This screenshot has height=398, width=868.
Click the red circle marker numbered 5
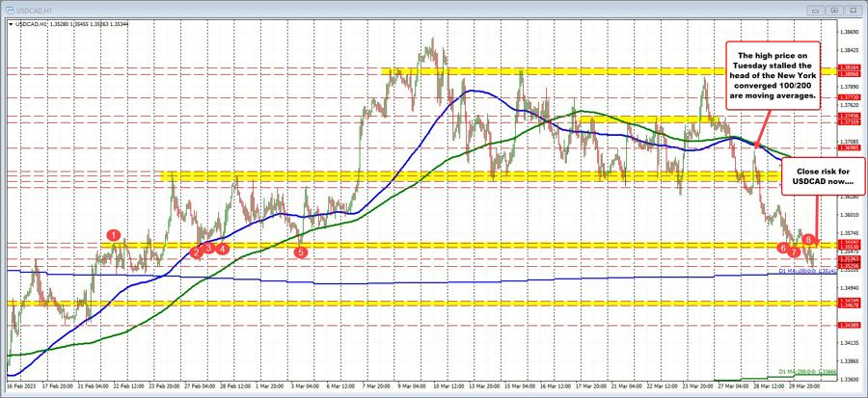point(300,252)
